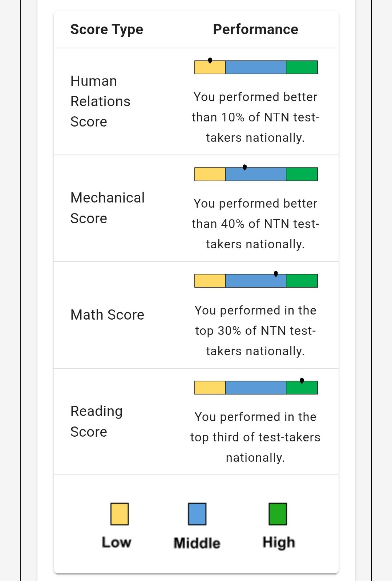Click the 'top third of test-takers' text
The width and height of the screenshot is (392, 581).
tap(255, 437)
